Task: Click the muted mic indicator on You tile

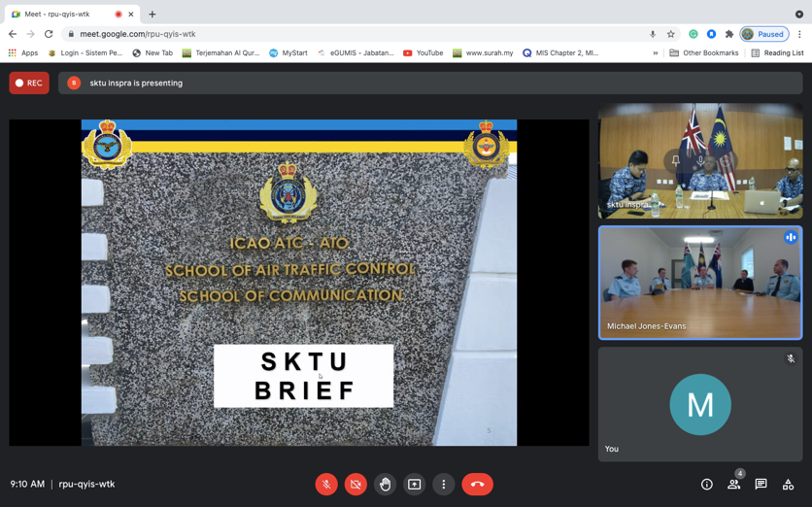Action: (791, 358)
